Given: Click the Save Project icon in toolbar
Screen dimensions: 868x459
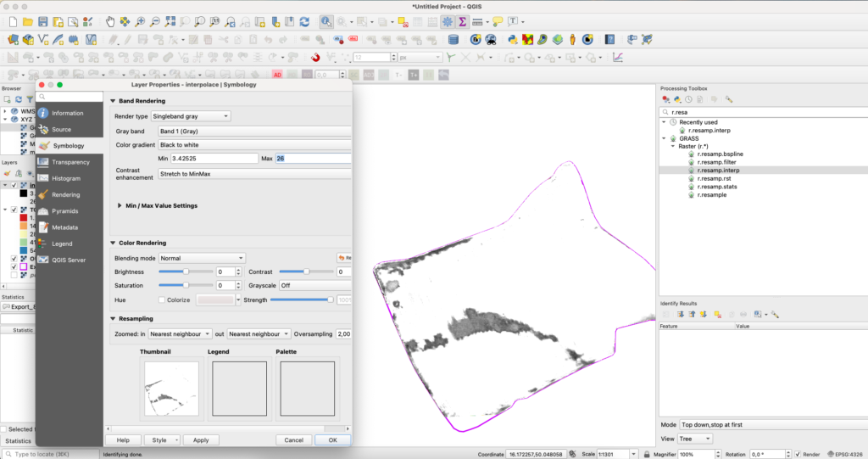Looking at the screenshot, I should pyautogui.click(x=42, y=21).
